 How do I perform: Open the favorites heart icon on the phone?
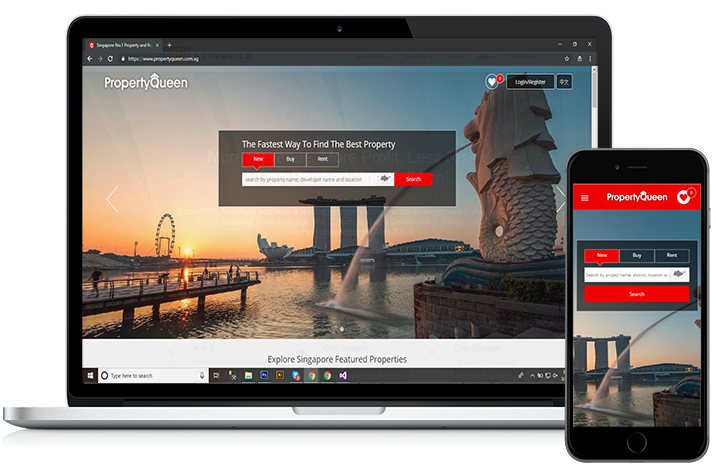point(683,197)
